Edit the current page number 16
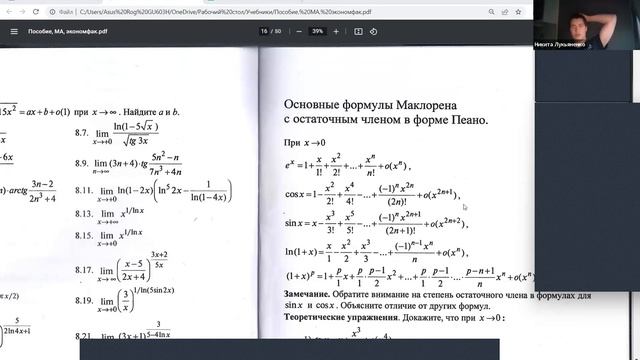The image size is (640, 360). click(x=264, y=31)
